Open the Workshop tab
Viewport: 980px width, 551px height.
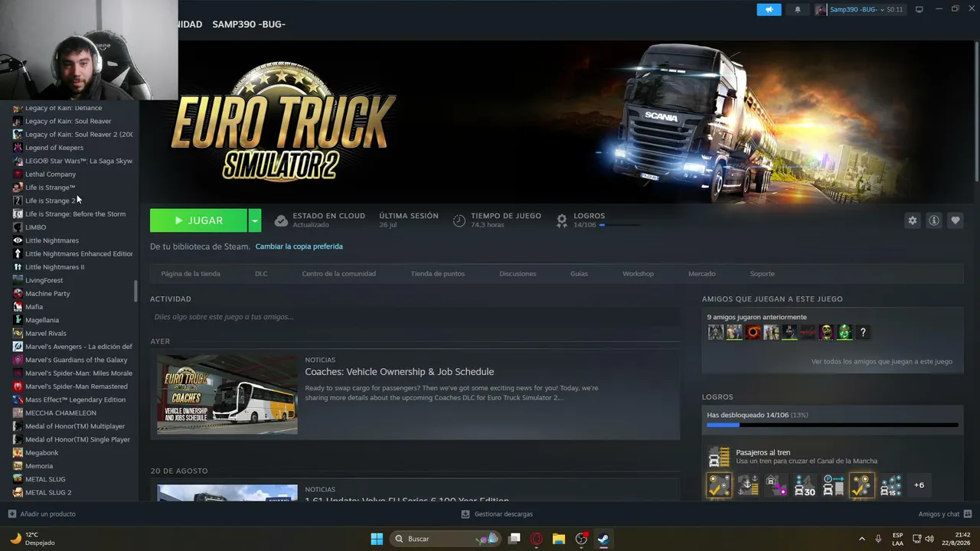point(638,274)
